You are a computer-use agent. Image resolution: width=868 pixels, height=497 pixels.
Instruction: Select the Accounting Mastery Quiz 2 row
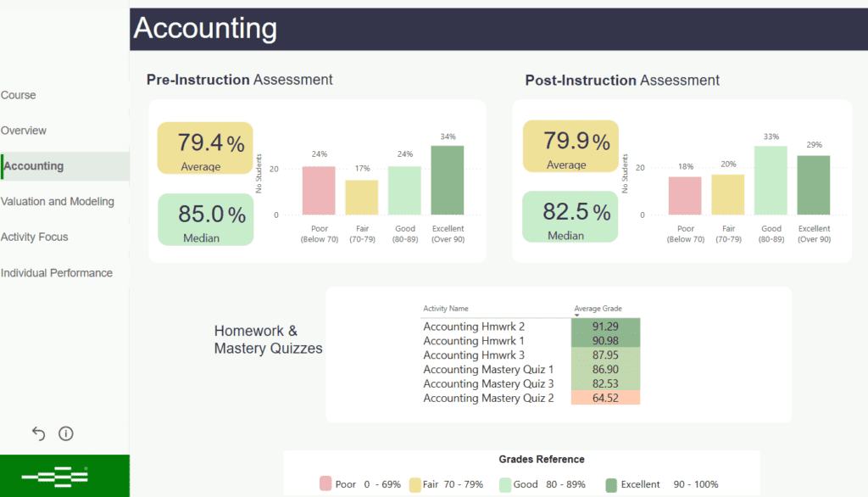[x=488, y=398]
